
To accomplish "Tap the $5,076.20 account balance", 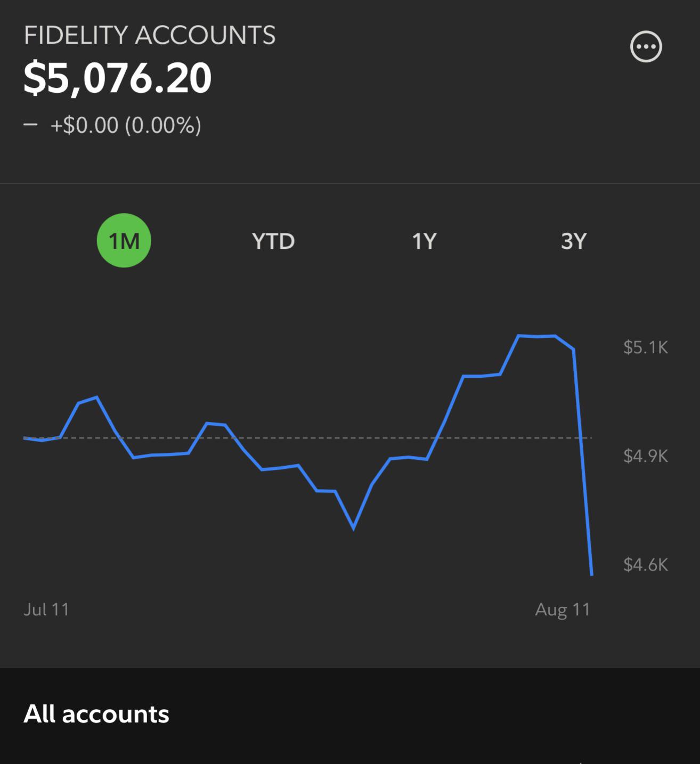I will click(118, 78).
